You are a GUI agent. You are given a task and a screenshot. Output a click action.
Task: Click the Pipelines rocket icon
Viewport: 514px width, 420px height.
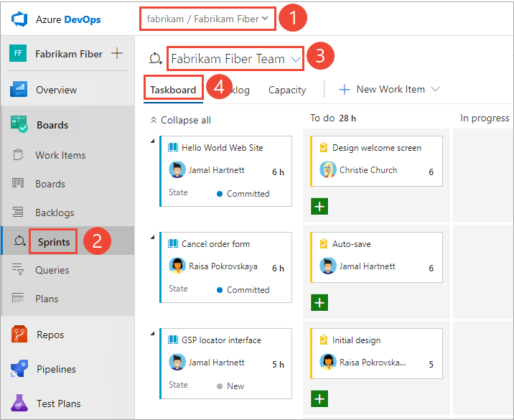[x=19, y=368]
